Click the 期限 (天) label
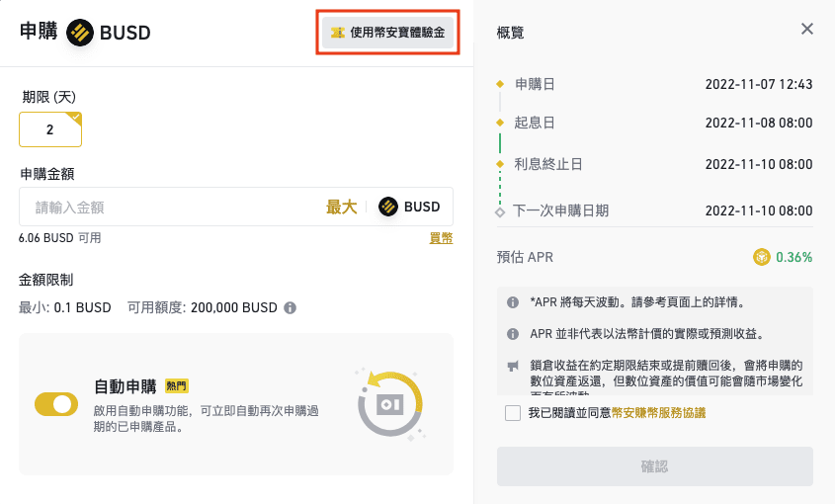The height and width of the screenshot is (504, 835). (x=48, y=97)
